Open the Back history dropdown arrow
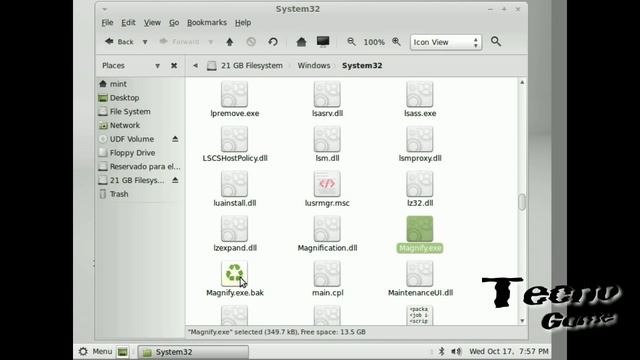Viewport: 640px width, 360px height. (x=145, y=42)
